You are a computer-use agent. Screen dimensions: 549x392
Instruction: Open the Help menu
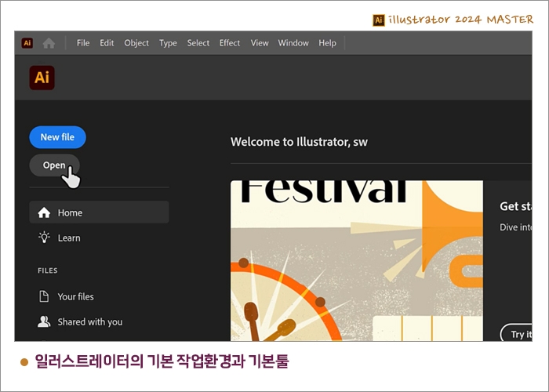(x=327, y=43)
